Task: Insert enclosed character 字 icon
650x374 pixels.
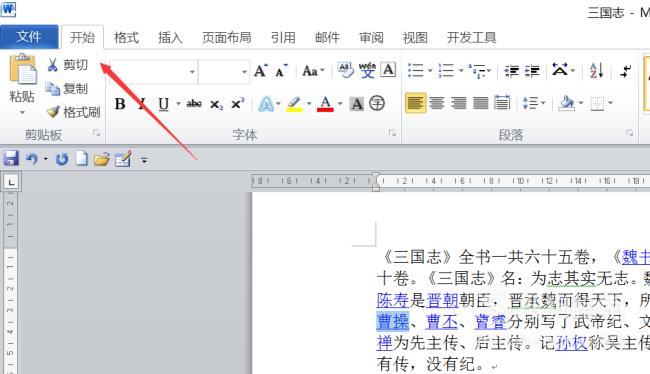Action: coord(377,103)
